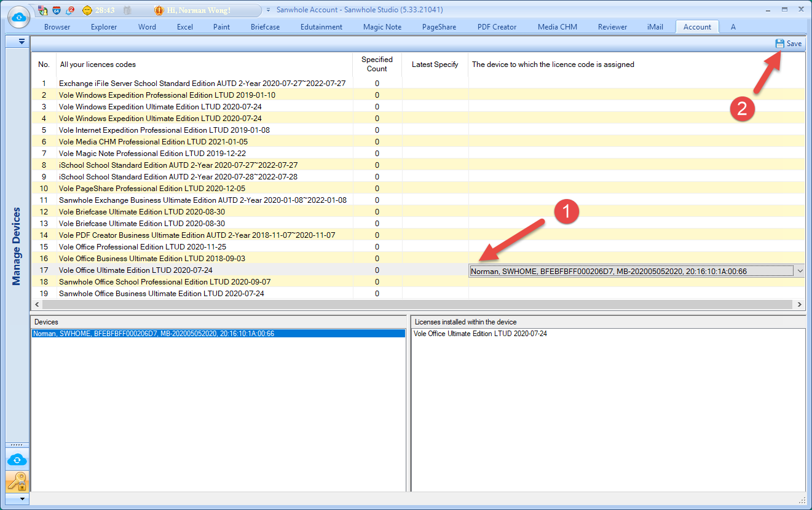Open the sidebar top menu dropdown arrow
The image size is (812, 510).
(x=21, y=41)
